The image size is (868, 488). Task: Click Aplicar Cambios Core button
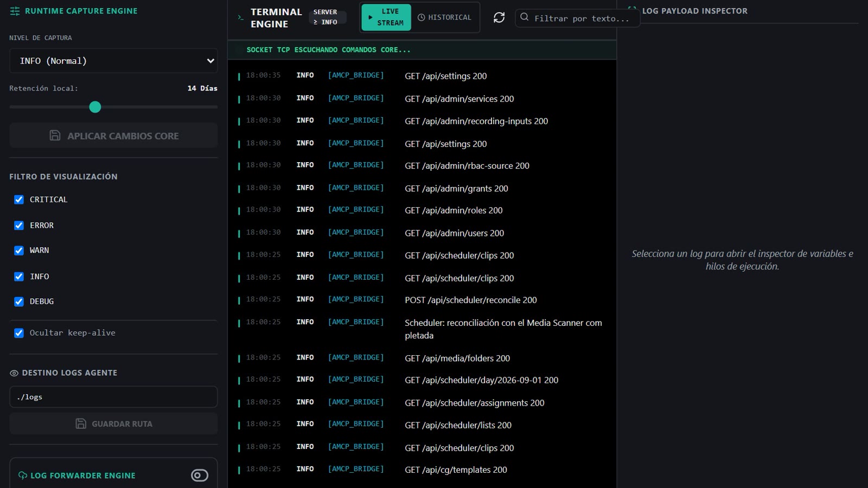[113, 136]
